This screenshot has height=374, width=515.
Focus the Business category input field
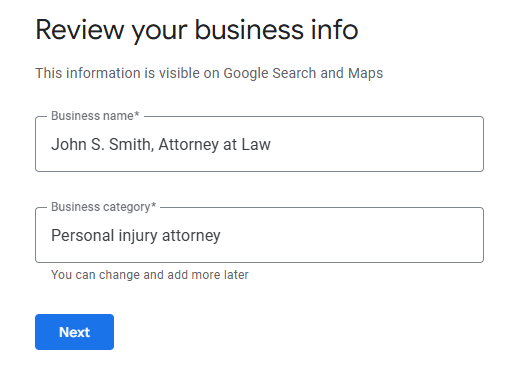(x=259, y=235)
